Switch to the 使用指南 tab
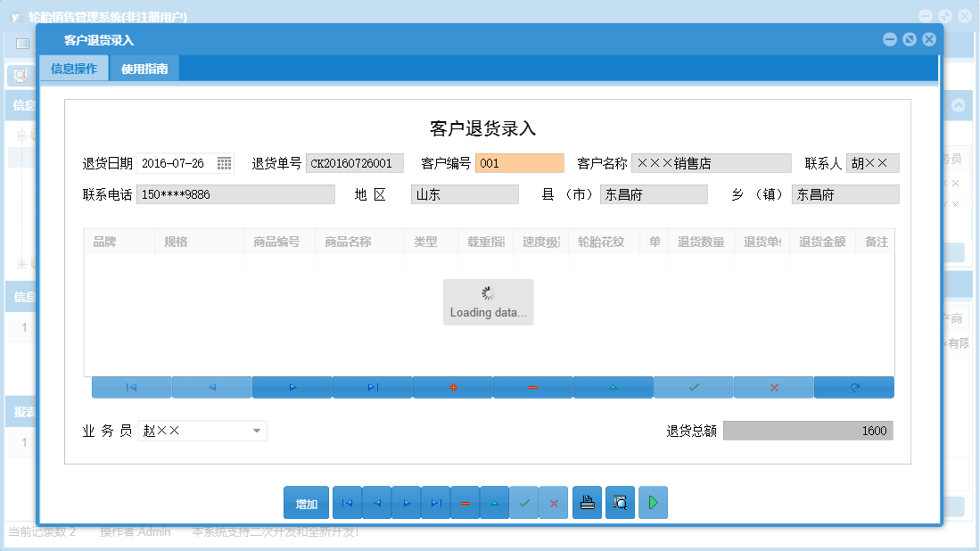Screen dimensions: 980x551 (144, 68)
